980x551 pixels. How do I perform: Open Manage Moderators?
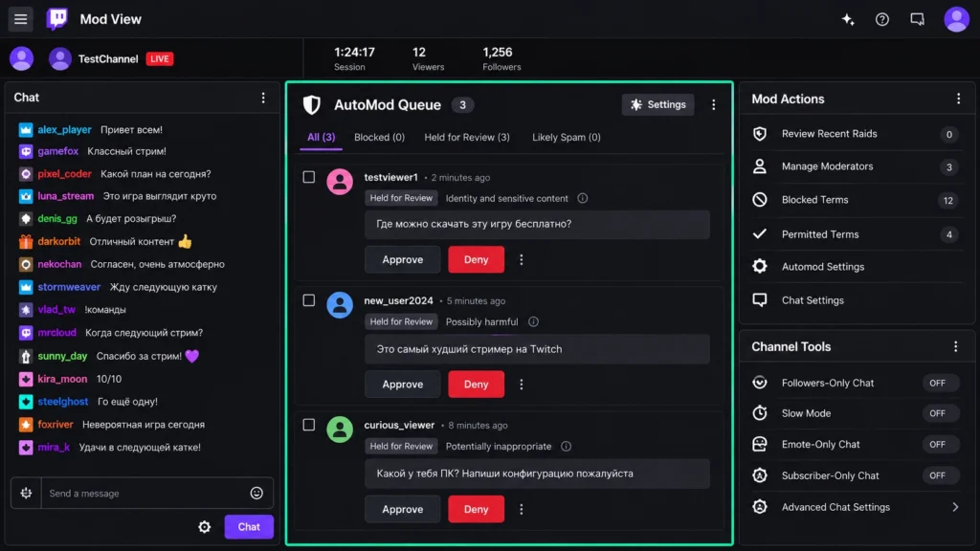857,166
